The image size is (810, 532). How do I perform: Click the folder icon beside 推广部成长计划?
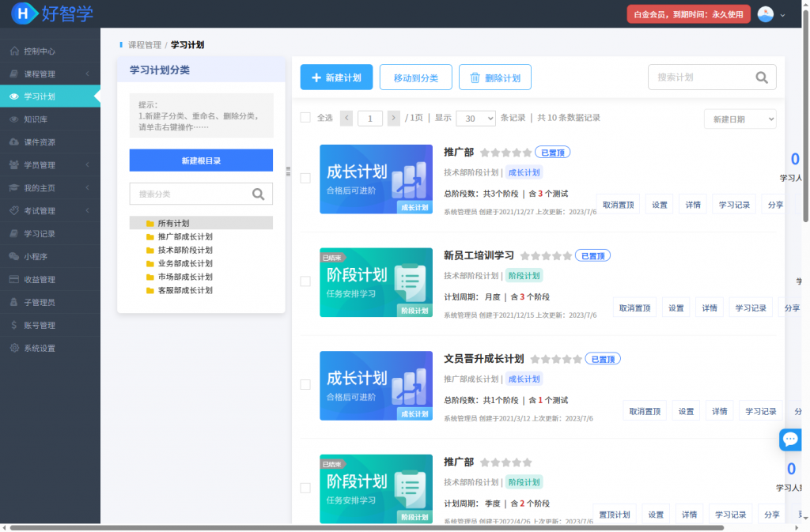click(x=150, y=237)
